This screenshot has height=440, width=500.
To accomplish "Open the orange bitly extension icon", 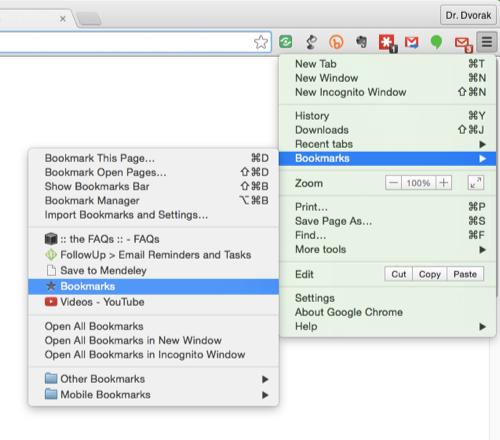I will click(x=336, y=42).
